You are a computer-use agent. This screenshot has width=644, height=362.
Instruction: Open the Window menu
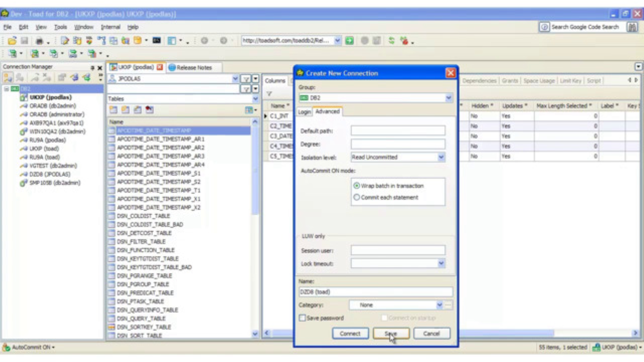(x=84, y=27)
